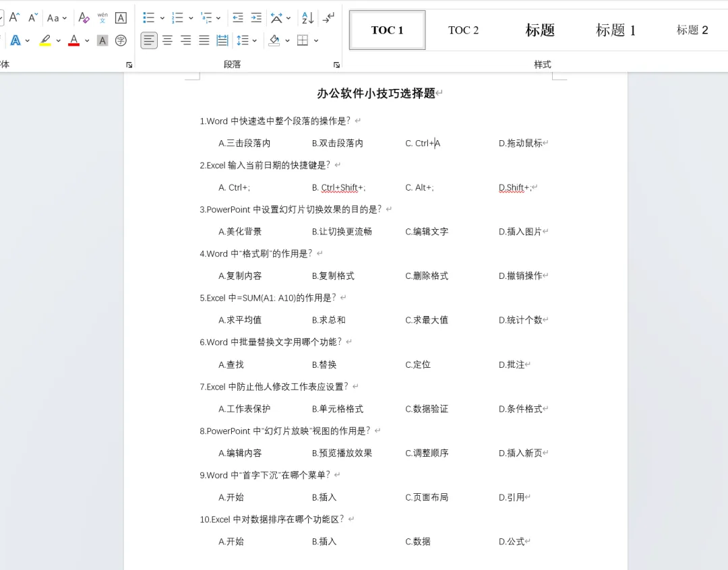Select the TOC 2 style

pos(463,30)
